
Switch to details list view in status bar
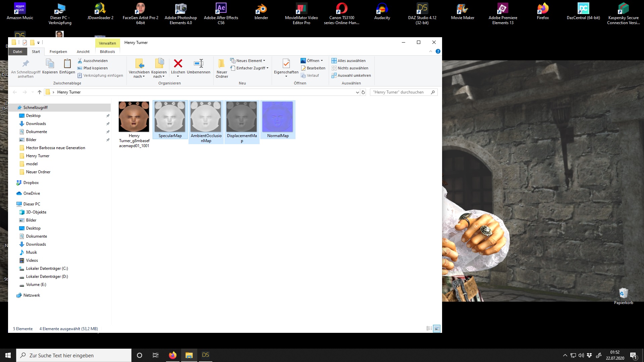click(429, 328)
